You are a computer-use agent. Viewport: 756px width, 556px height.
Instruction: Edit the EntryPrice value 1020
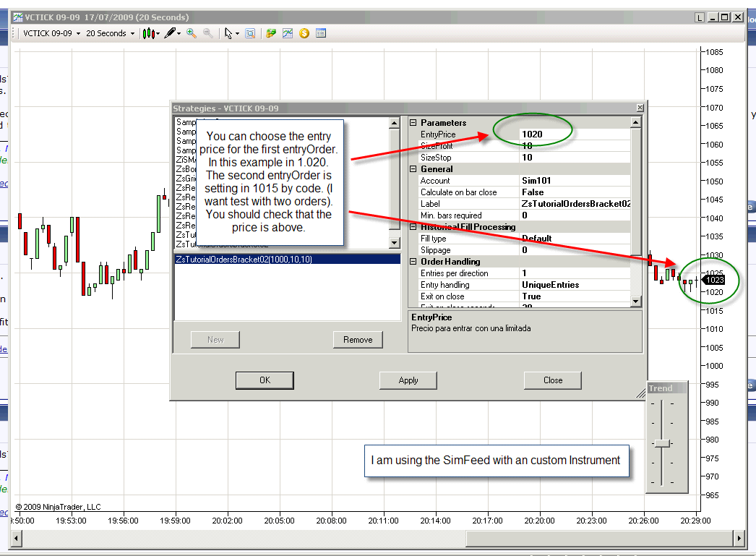pos(575,134)
